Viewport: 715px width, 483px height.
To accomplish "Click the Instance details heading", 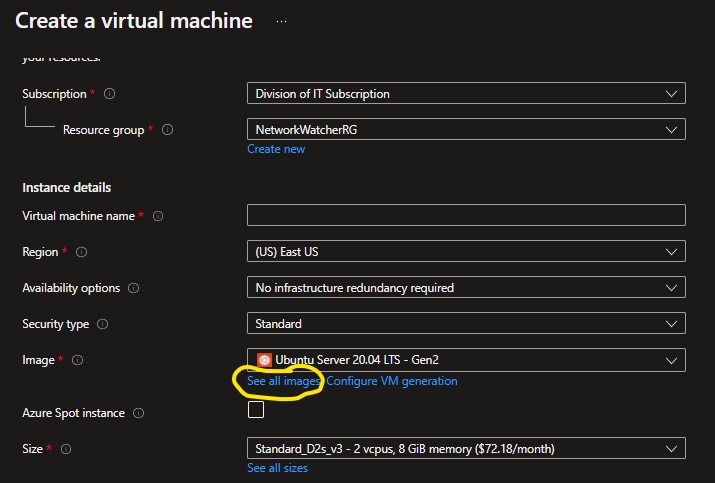I will pyautogui.click(x=67, y=187).
